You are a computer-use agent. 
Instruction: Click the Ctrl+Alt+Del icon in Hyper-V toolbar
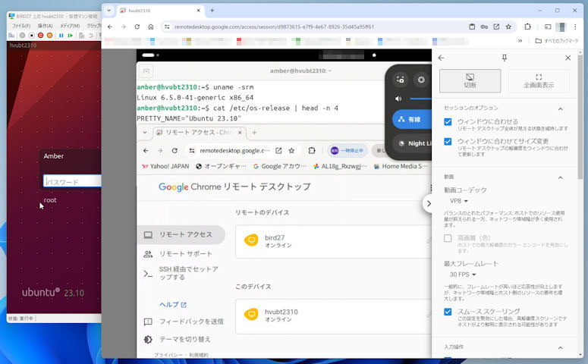pos(11,35)
